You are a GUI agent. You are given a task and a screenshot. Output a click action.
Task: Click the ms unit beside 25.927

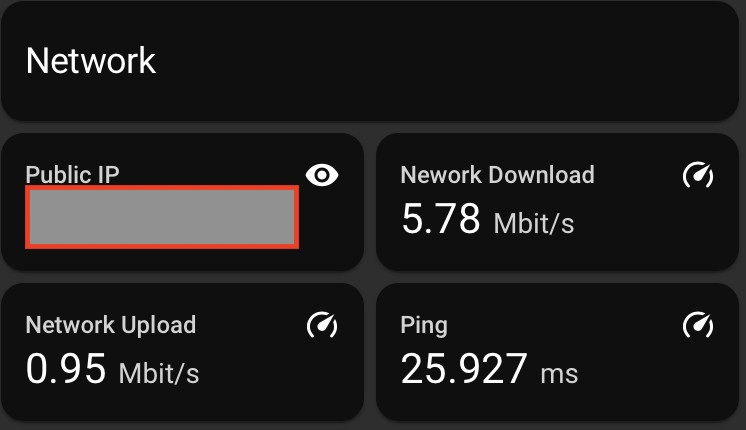coord(559,374)
